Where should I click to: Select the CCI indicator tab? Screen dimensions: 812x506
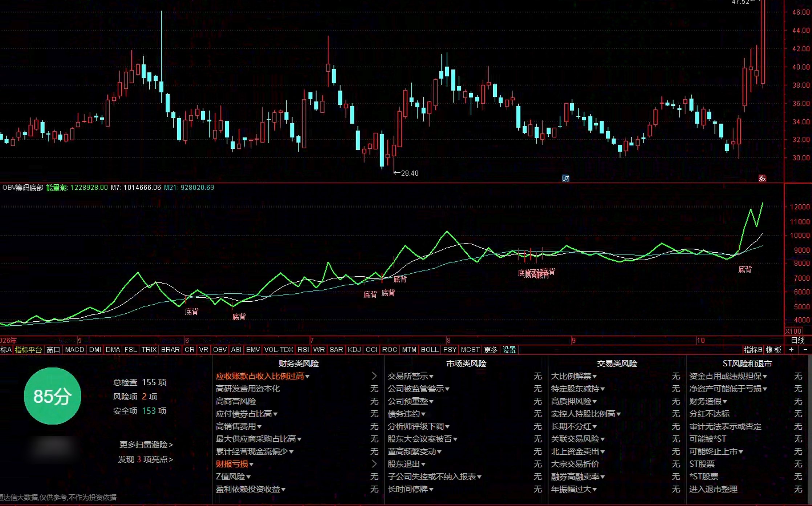click(x=372, y=350)
